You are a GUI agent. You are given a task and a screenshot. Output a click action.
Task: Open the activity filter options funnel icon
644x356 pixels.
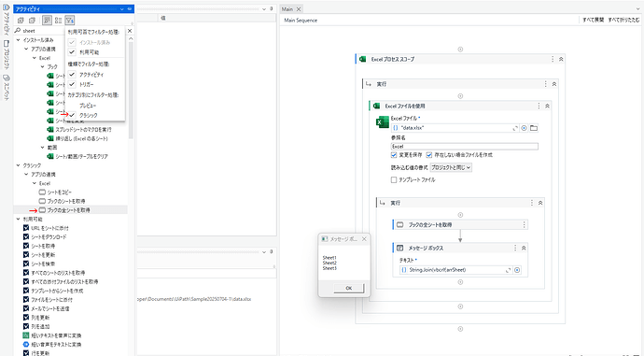69,21
